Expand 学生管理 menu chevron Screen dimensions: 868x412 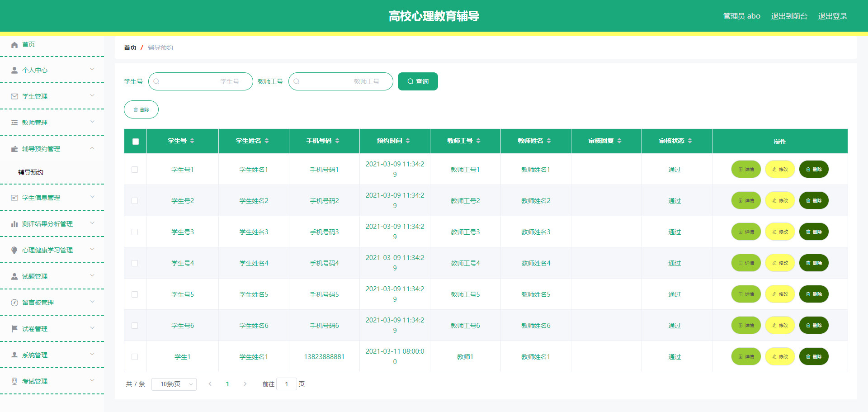(x=92, y=95)
